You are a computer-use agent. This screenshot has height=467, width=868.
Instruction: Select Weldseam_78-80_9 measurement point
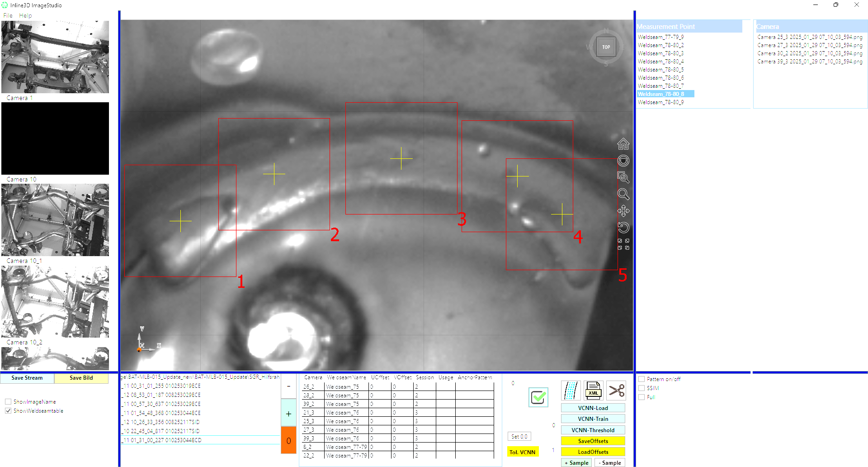pyautogui.click(x=660, y=102)
